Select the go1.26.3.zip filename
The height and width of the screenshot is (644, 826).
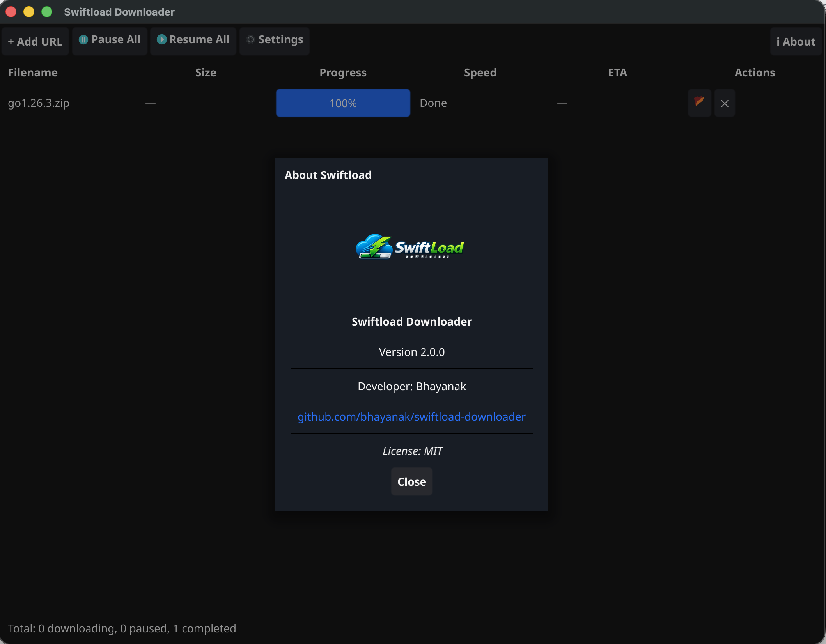(39, 103)
